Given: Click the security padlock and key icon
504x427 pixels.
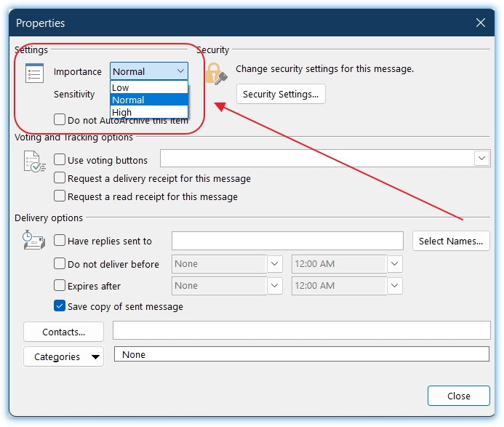Looking at the screenshot, I should [x=216, y=74].
